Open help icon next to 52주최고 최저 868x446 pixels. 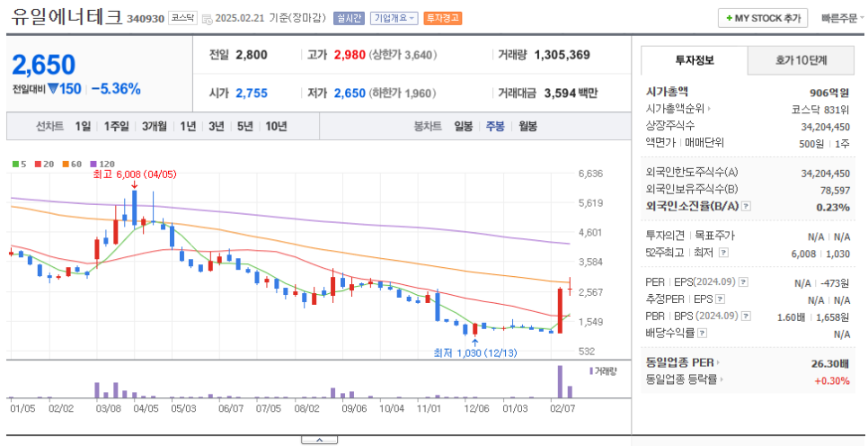point(723,253)
